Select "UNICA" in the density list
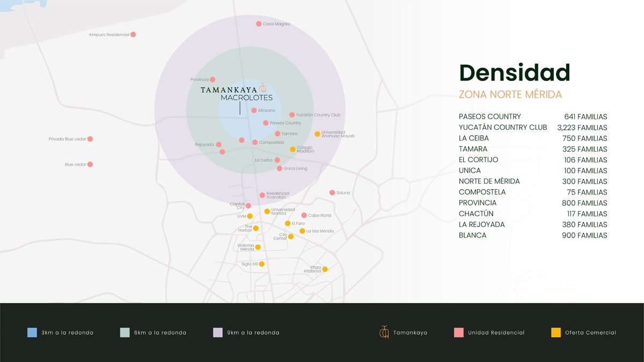This screenshot has width=644, height=362. (470, 171)
